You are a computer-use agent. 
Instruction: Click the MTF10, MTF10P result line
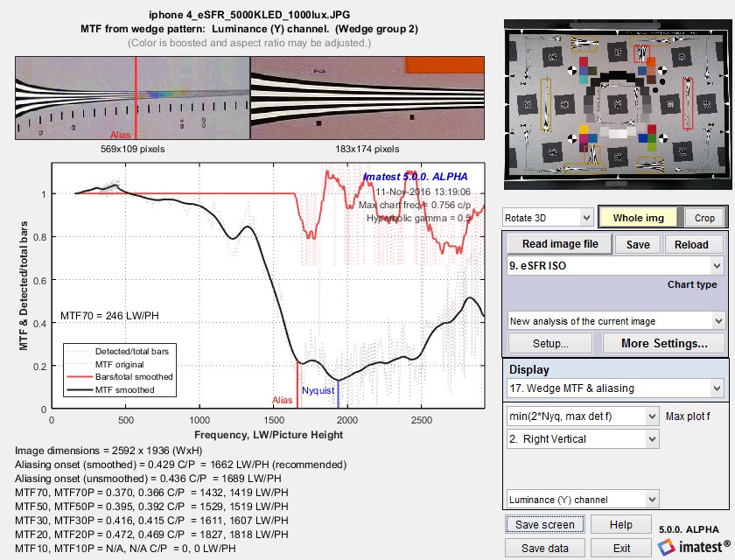tap(125, 549)
